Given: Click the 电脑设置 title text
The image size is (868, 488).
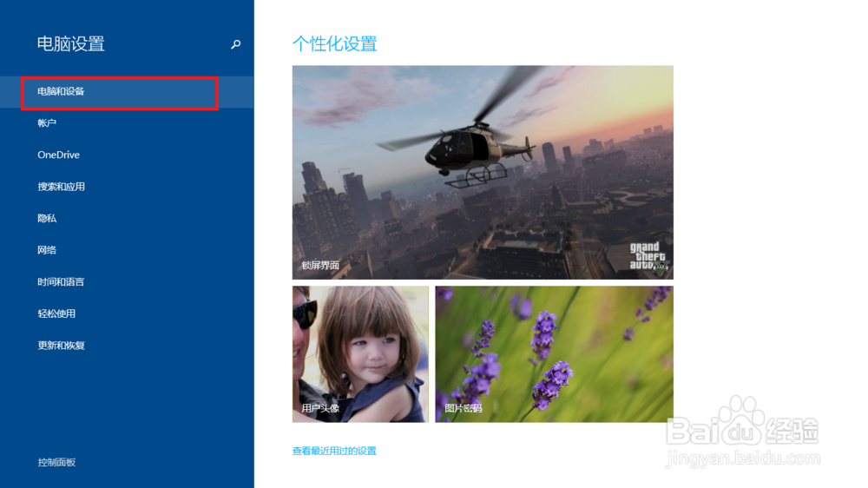Looking at the screenshot, I should 71,43.
